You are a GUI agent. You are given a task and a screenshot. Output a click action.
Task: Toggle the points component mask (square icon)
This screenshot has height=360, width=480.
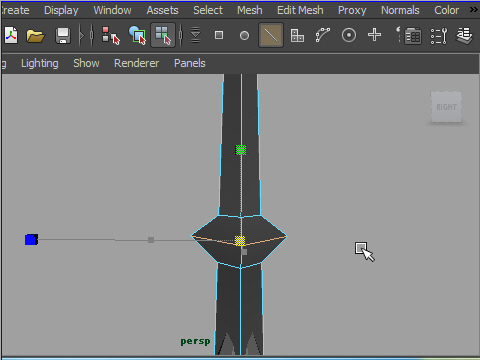pos(219,35)
